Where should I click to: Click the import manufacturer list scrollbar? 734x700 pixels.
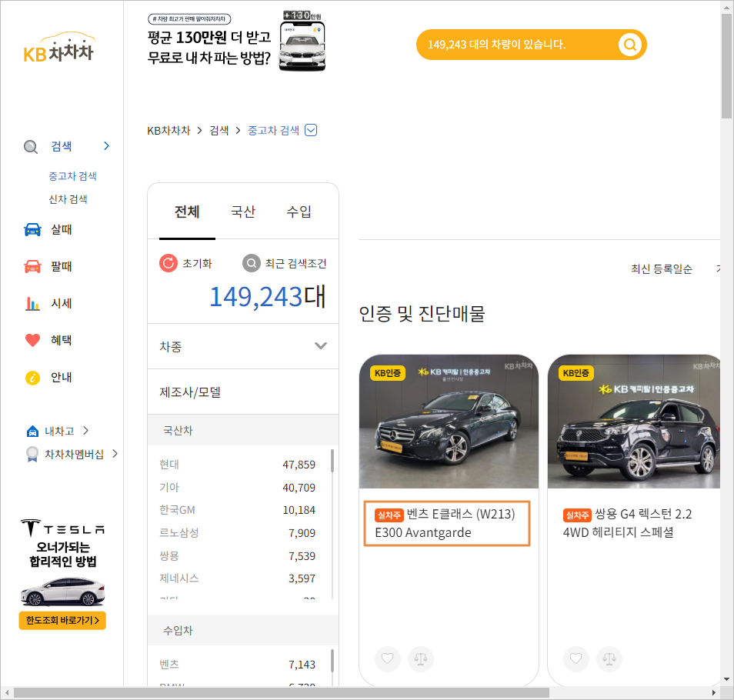tap(332, 660)
